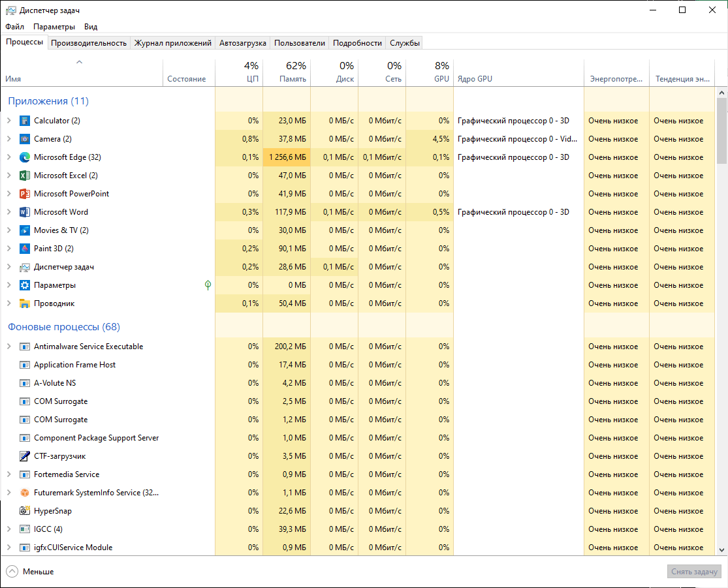Select the Microsoft Edge icon

click(x=25, y=157)
